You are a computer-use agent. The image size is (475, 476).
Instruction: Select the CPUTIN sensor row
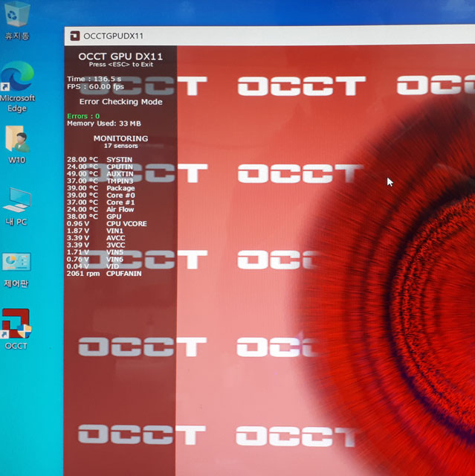100,167
